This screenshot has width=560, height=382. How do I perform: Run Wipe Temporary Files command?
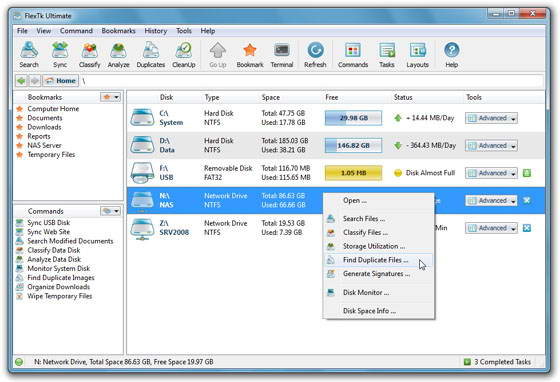60,296
